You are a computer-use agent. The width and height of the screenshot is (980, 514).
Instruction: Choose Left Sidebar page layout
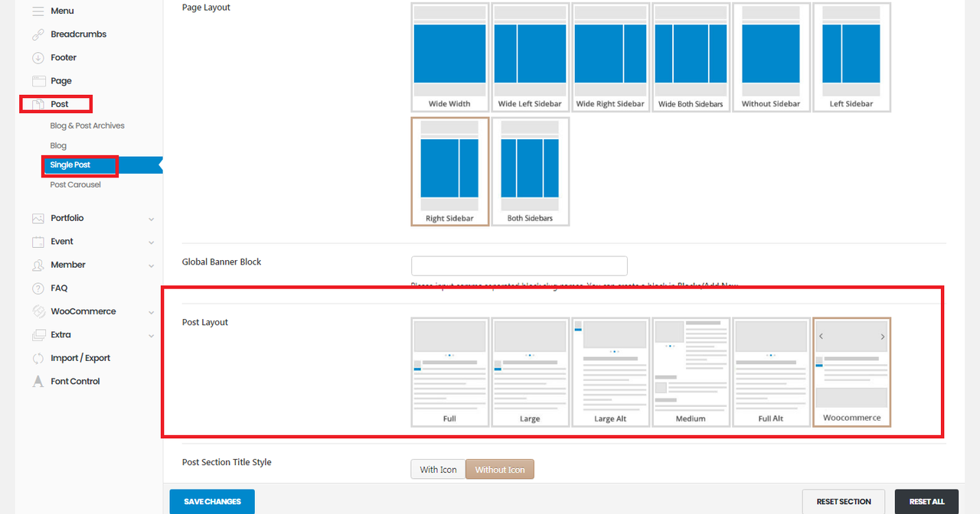[851, 57]
